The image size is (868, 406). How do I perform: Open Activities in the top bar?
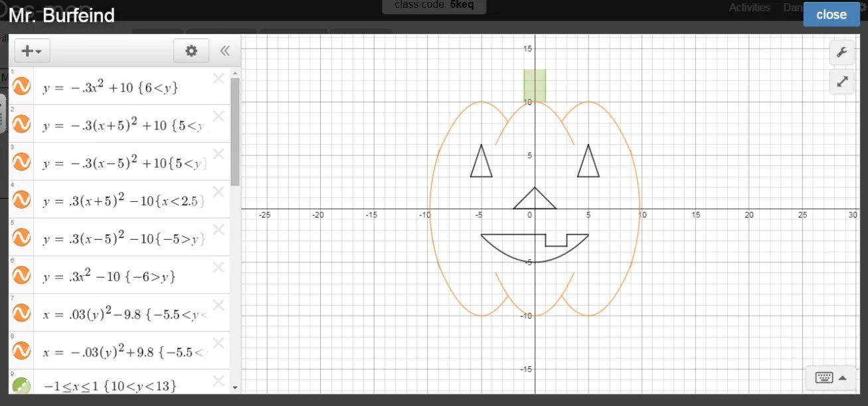749,7
